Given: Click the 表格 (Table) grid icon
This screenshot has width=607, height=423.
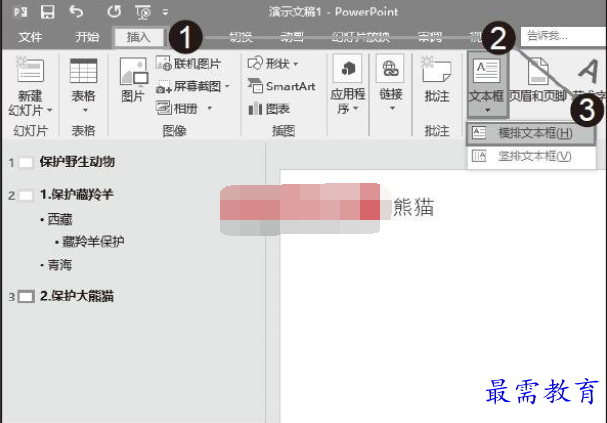Looking at the screenshot, I should point(83,70).
